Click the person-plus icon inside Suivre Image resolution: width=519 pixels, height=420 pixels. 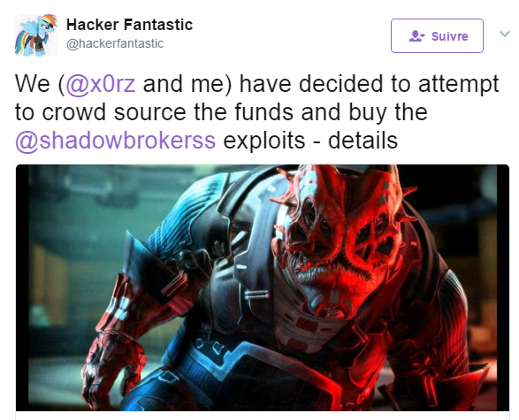click(417, 35)
